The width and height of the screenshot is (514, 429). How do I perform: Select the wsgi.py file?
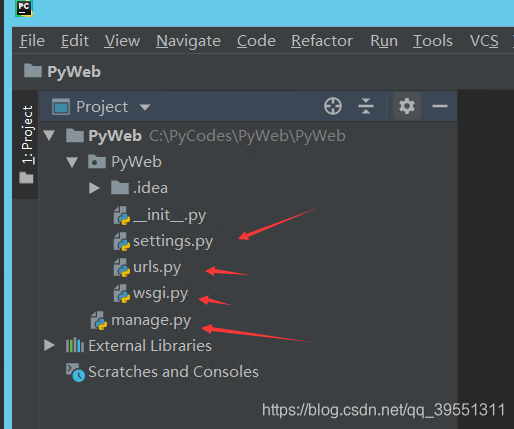coord(160,294)
